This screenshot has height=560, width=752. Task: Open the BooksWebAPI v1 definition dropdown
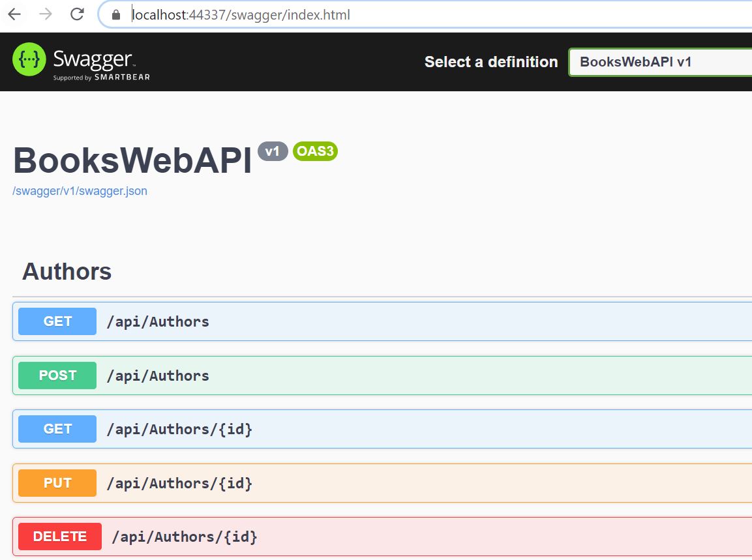(659, 62)
